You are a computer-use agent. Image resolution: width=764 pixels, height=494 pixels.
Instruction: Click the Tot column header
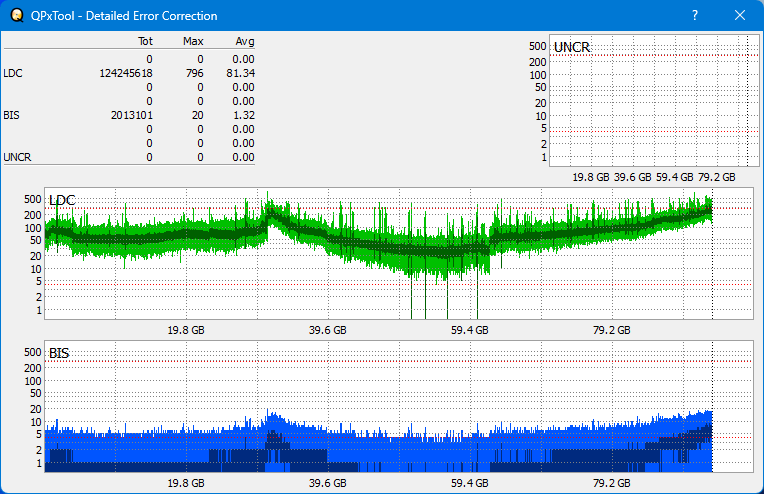pos(145,41)
